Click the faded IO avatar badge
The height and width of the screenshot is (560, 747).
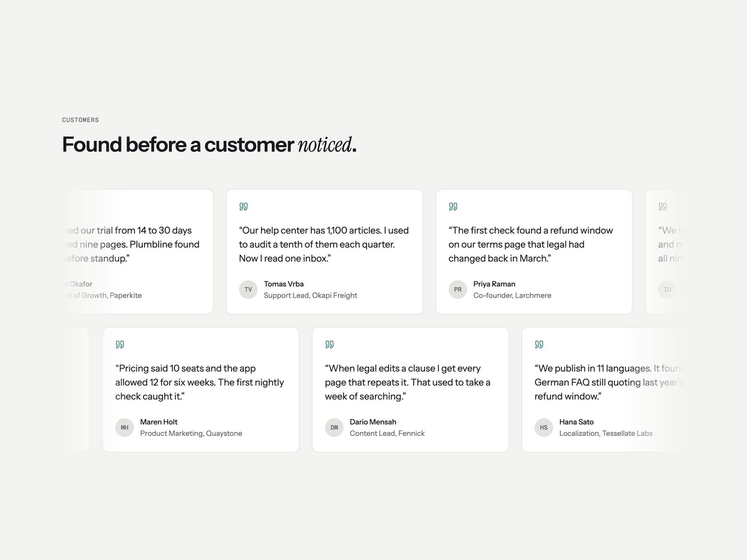click(x=667, y=289)
